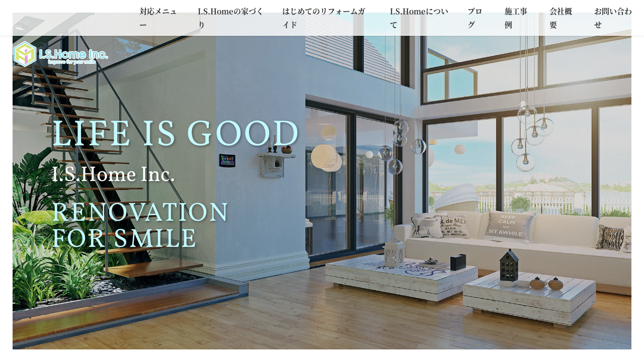Open the 対応メニュー menu
This screenshot has height=362, width=644.
click(158, 18)
